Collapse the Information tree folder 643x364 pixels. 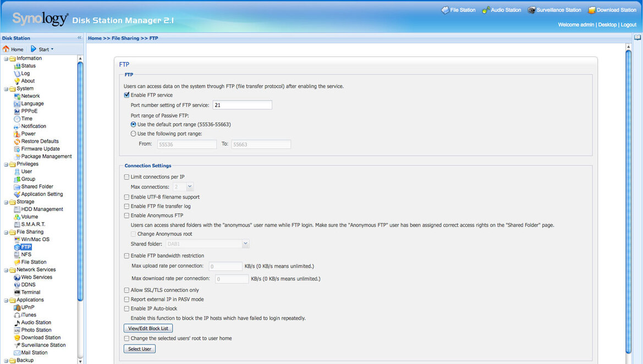tap(6, 59)
